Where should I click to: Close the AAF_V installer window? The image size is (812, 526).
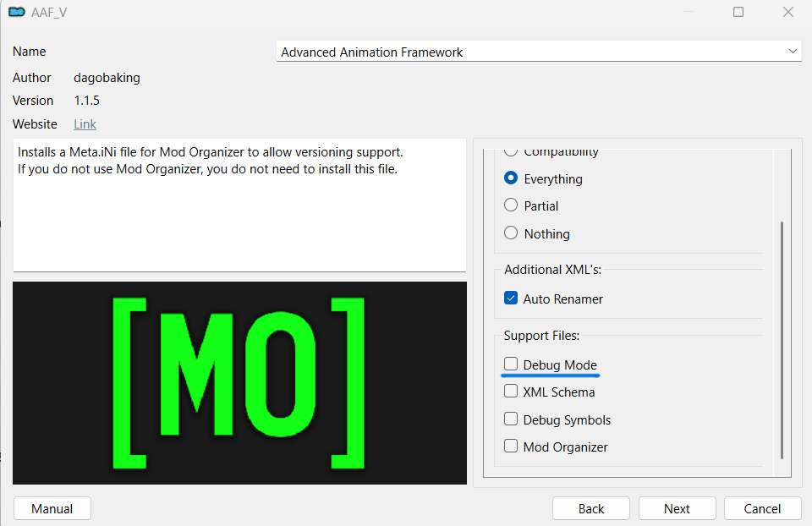point(788,12)
